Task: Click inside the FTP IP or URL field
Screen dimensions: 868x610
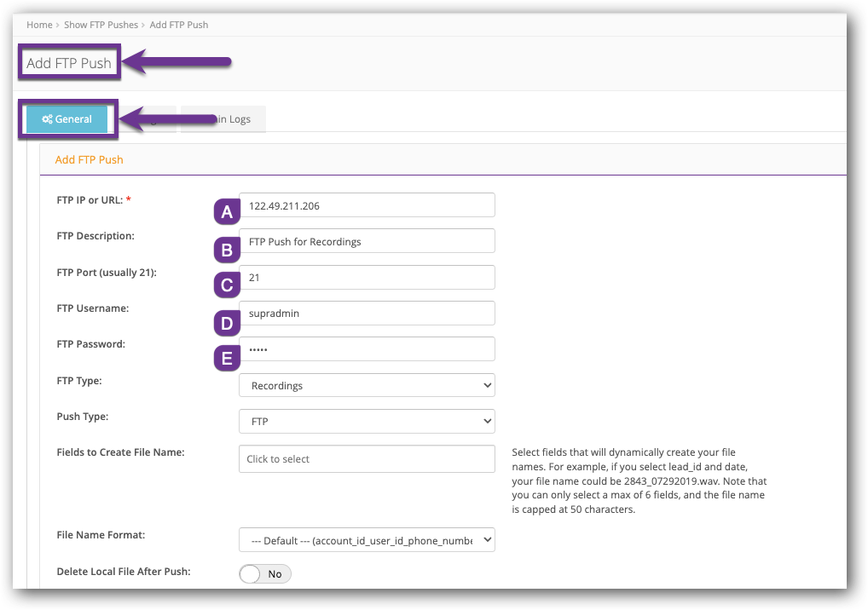Action: [367, 204]
